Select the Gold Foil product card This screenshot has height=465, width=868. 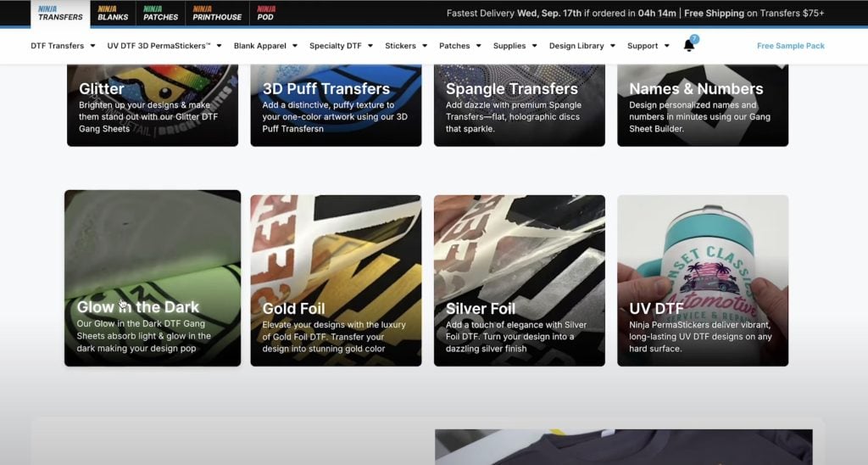click(336, 281)
